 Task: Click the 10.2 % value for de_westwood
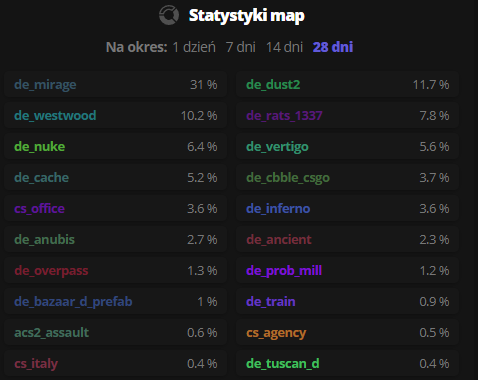click(x=199, y=116)
